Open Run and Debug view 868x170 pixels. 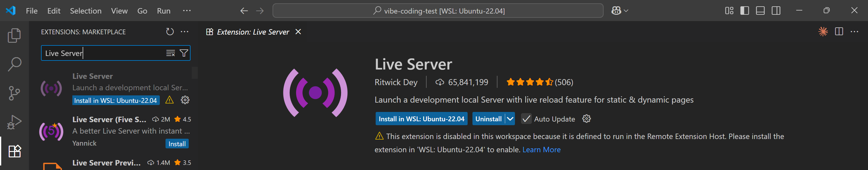pyautogui.click(x=14, y=122)
